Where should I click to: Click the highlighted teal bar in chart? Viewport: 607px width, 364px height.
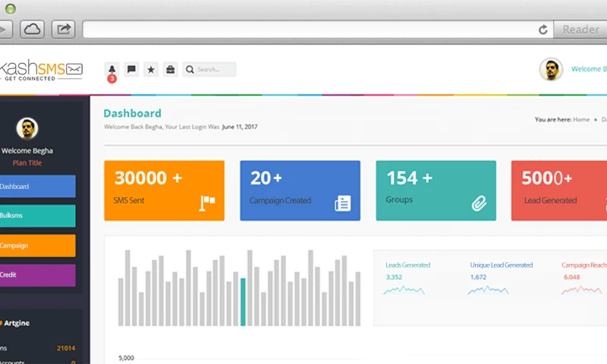pyautogui.click(x=243, y=302)
